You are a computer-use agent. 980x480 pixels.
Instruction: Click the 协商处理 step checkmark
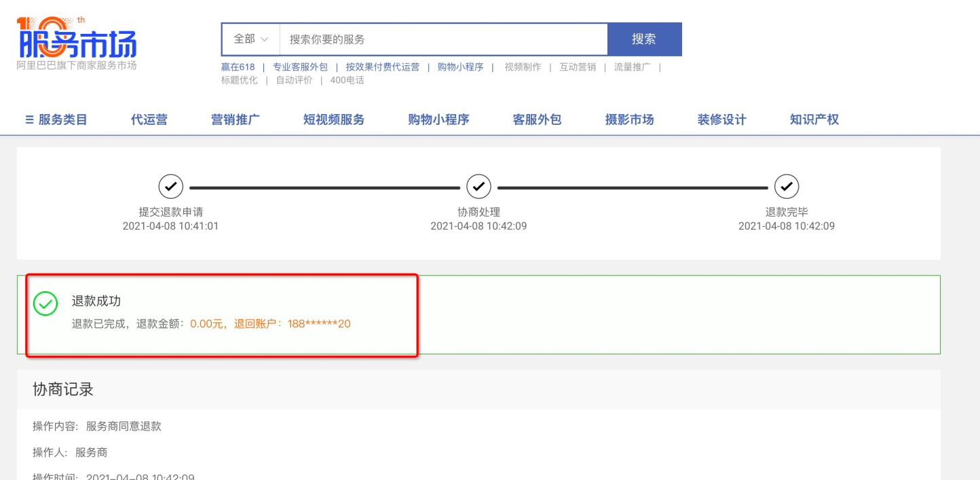click(x=478, y=185)
